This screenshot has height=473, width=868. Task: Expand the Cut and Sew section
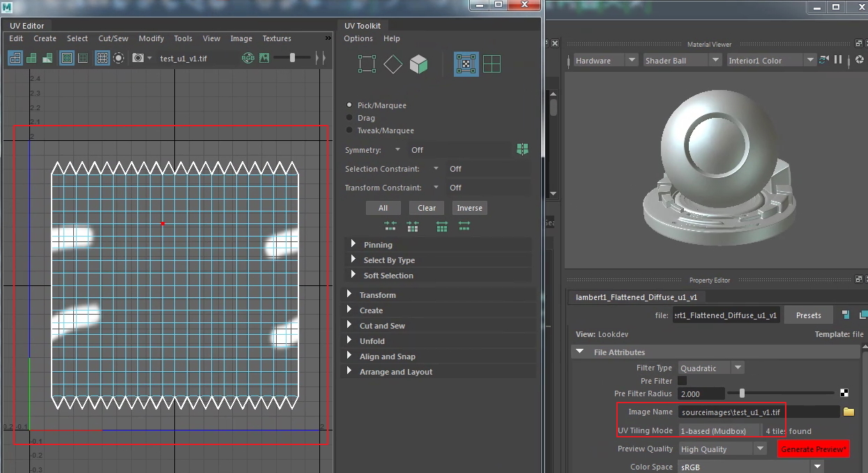(438, 326)
